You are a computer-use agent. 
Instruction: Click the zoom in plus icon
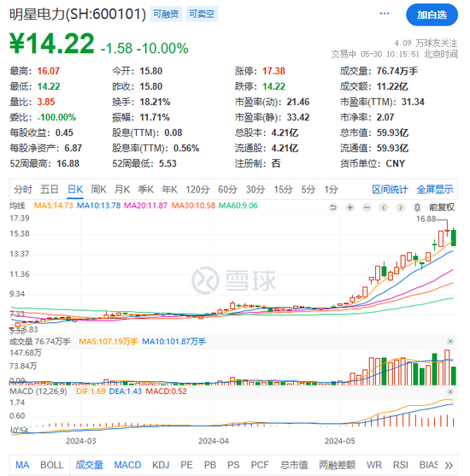coord(350,208)
